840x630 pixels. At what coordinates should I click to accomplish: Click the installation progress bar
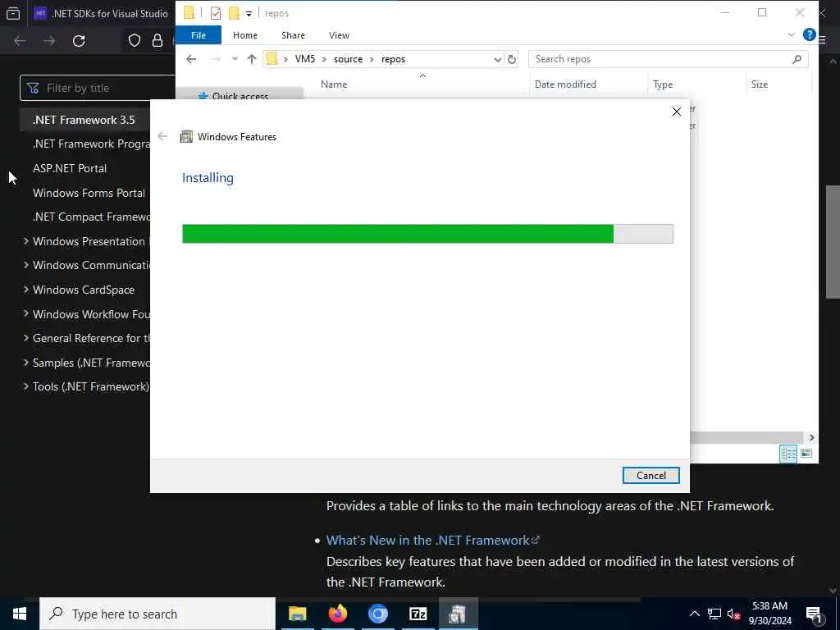point(427,234)
